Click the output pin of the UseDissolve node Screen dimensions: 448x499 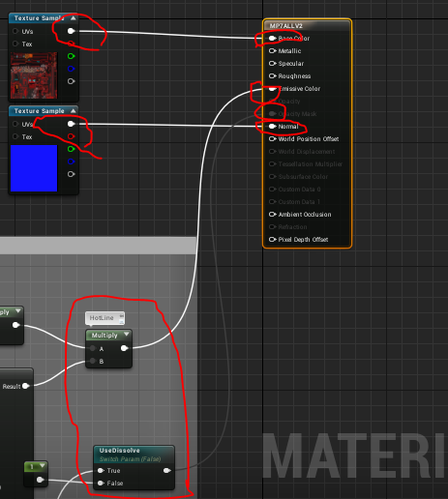point(167,471)
